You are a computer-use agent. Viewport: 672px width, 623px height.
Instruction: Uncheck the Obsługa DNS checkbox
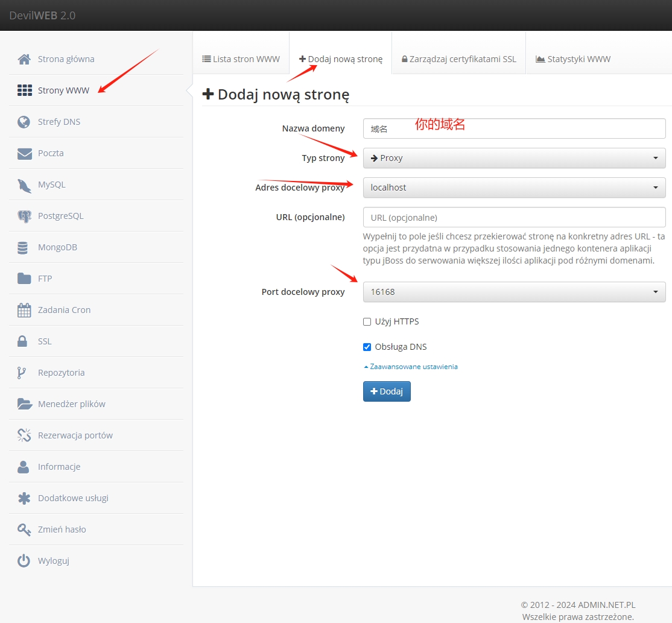[367, 347]
